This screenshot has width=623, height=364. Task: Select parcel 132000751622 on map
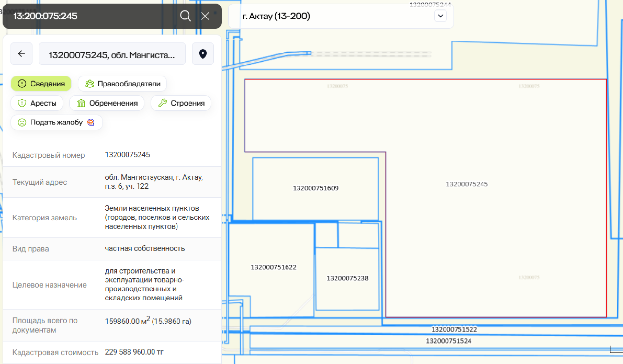273,267
